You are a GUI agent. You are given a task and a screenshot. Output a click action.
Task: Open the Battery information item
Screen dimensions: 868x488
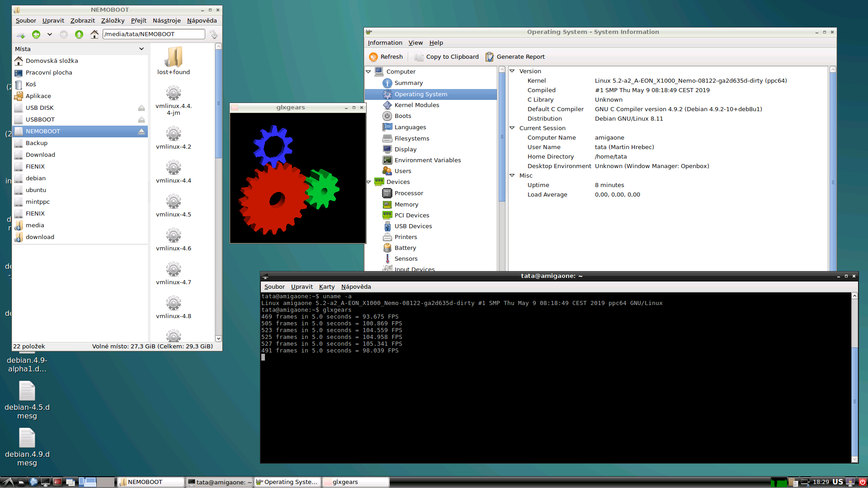point(405,248)
